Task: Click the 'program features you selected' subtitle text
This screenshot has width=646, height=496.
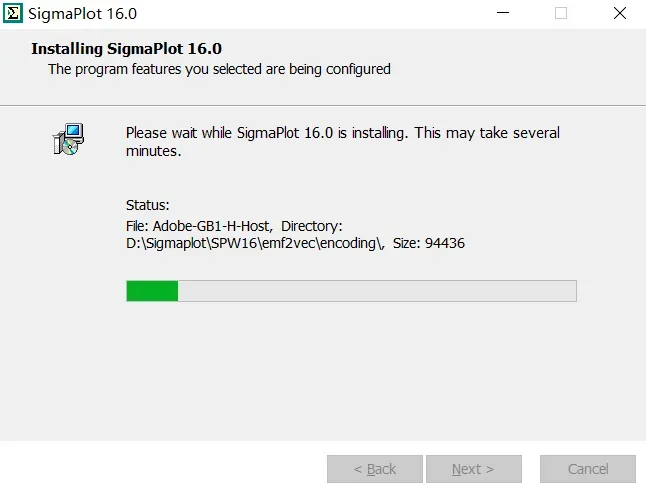Action: coord(169,69)
